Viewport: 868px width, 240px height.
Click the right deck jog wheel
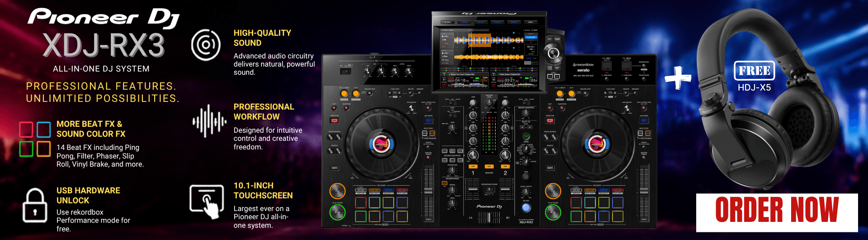[597, 144]
